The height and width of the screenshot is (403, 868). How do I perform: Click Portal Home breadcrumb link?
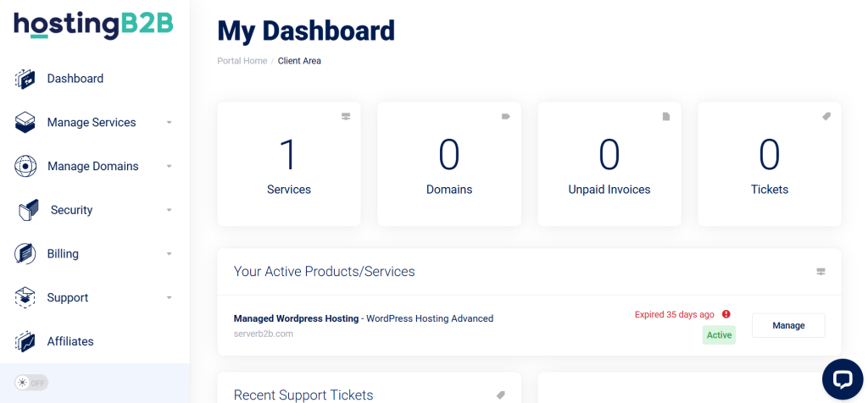click(x=242, y=61)
